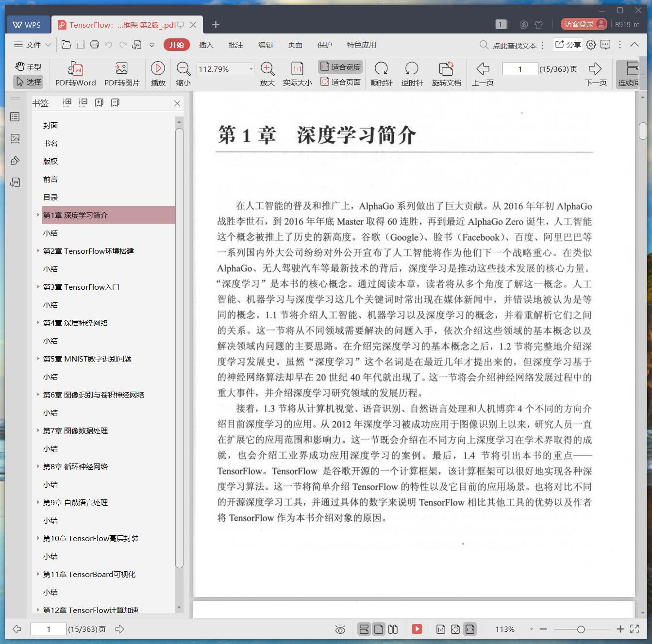Open the 第5章 MNIST数字识别问题 bookmark

(87, 359)
